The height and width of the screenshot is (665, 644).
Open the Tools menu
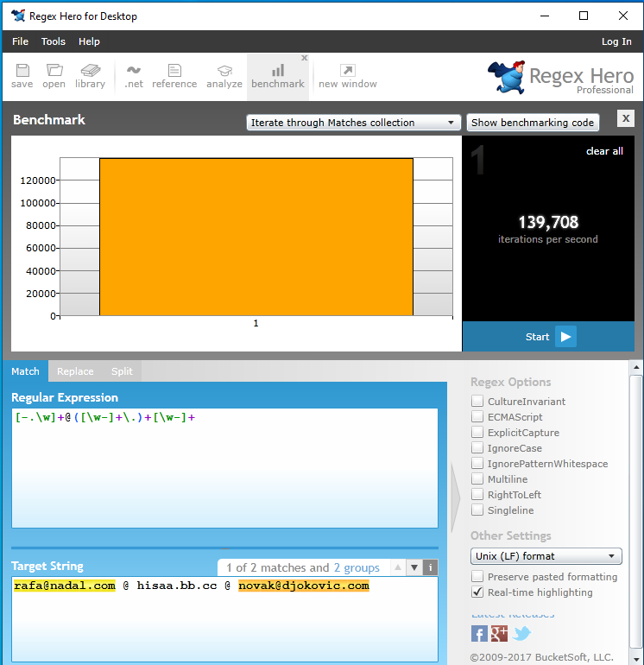tap(54, 41)
